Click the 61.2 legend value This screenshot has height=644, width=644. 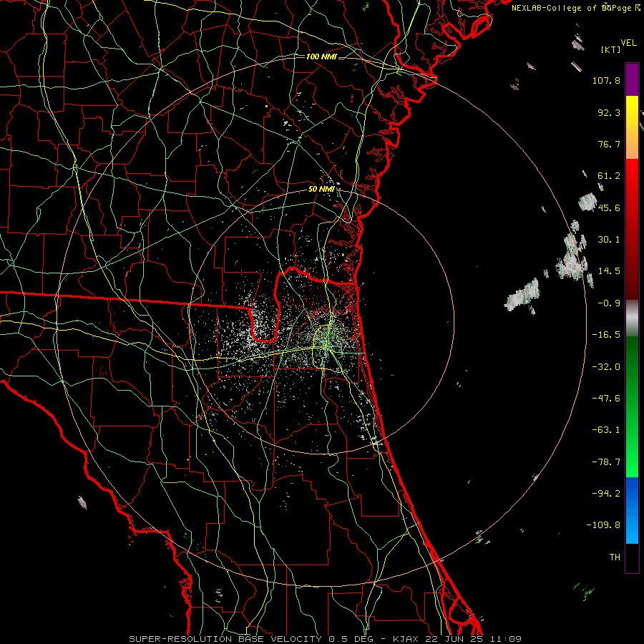click(609, 176)
